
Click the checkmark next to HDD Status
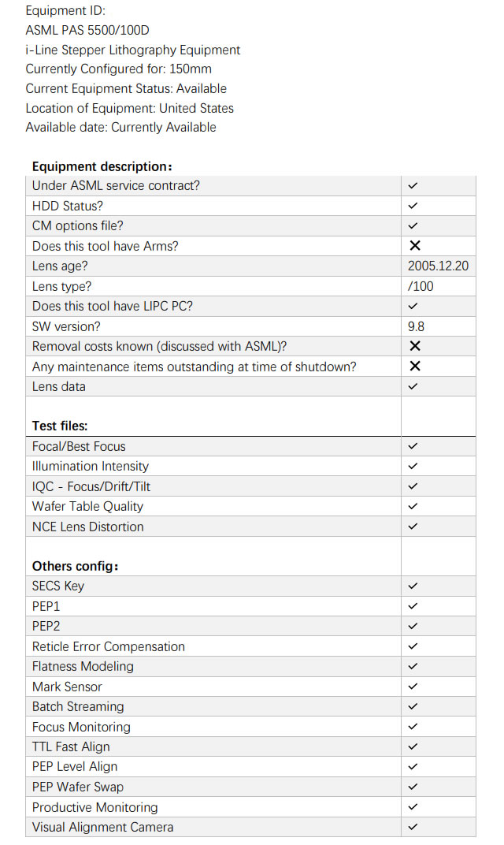pos(413,206)
